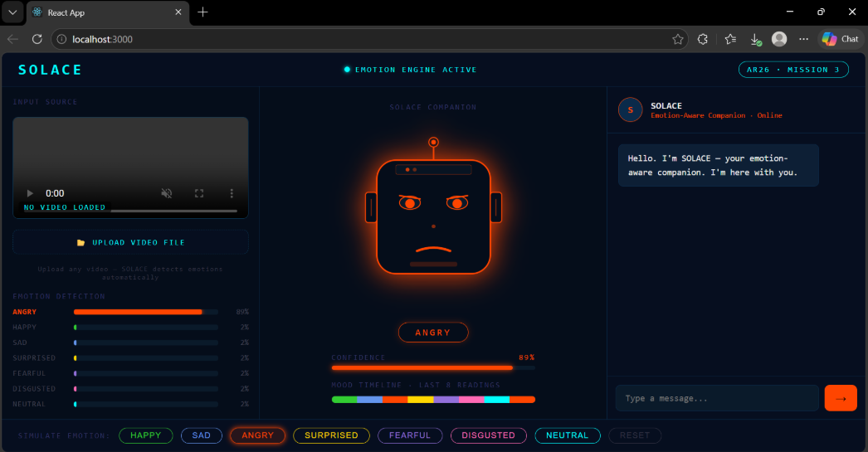Open the browser downloads icon
The height and width of the screenshot is (452, 868).
[x=755, y=39]
